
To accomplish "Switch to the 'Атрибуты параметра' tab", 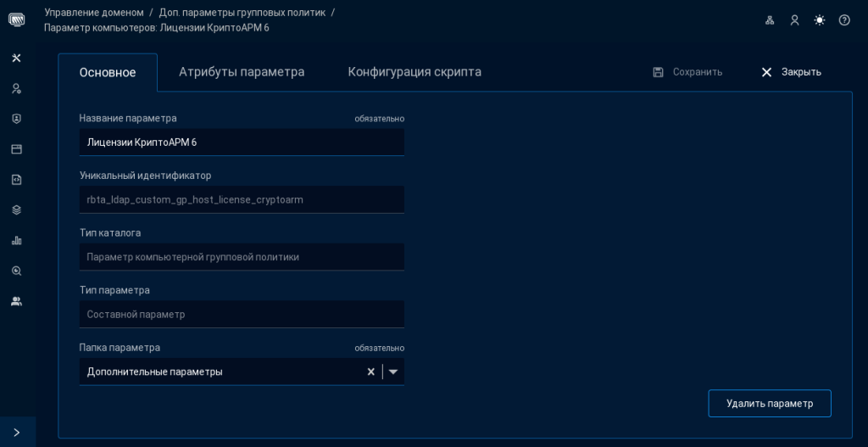I will click(x=242, y=72).
